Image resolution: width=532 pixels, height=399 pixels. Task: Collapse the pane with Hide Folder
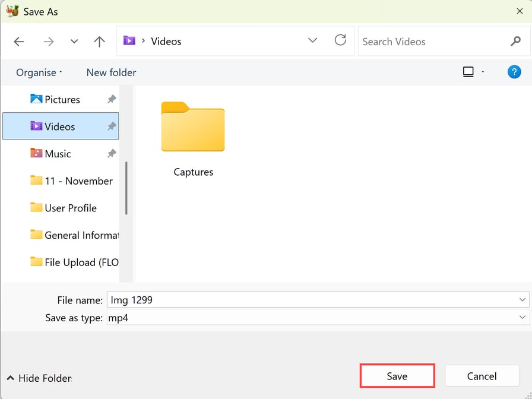[x=39, y=378]
